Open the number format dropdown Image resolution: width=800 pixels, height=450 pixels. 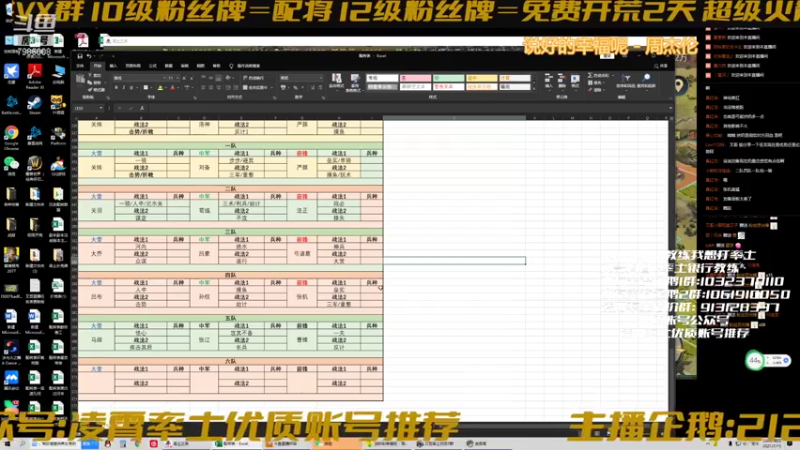[x=320, y=78]
